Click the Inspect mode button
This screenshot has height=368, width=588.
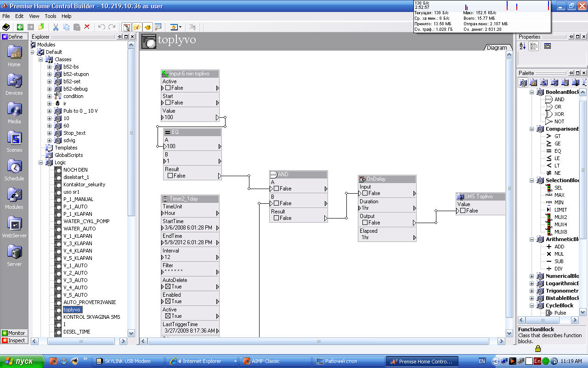(13, 340)
